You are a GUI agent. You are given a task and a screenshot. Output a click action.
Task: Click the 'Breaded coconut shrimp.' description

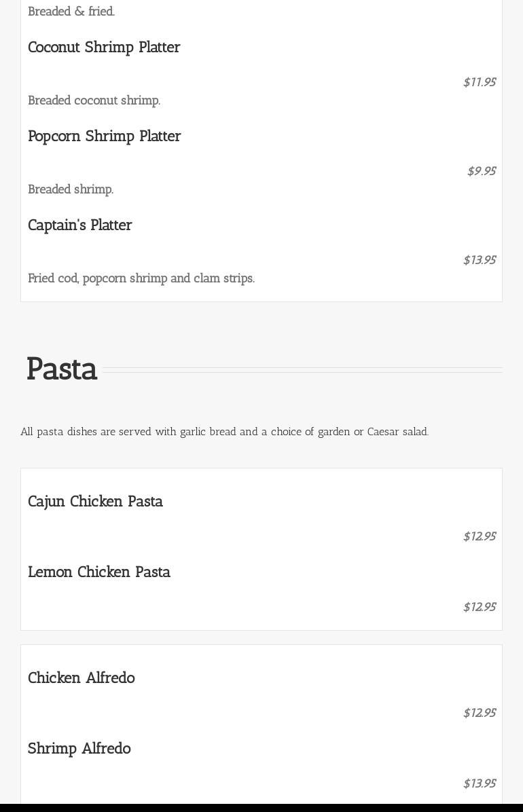click(94, 100)
